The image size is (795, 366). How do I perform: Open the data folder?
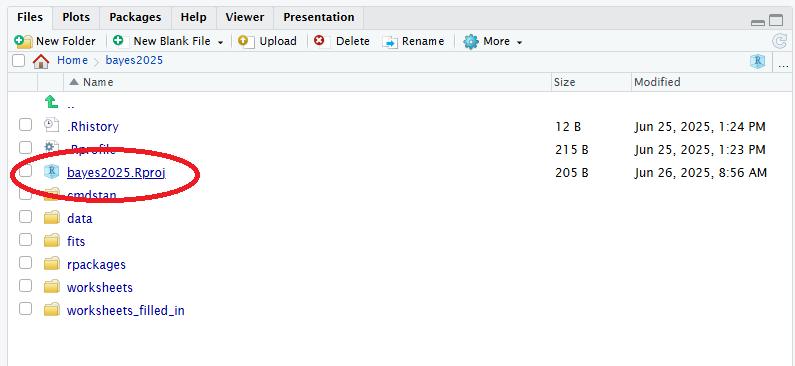80,219
